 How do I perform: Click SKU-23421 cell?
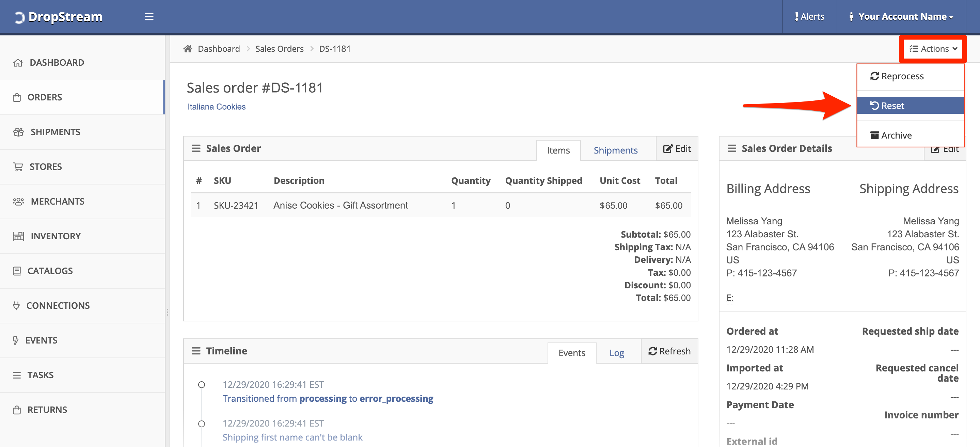[236, 205]
